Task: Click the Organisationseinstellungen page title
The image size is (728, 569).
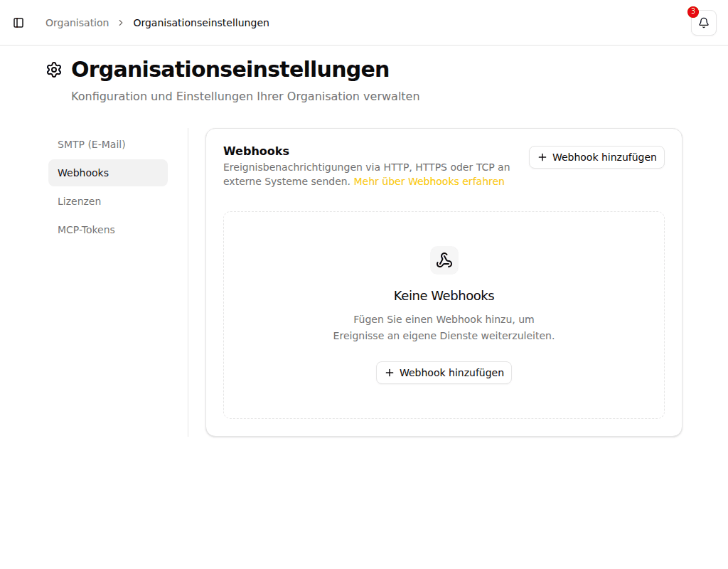Action: [x=230, y=70]
